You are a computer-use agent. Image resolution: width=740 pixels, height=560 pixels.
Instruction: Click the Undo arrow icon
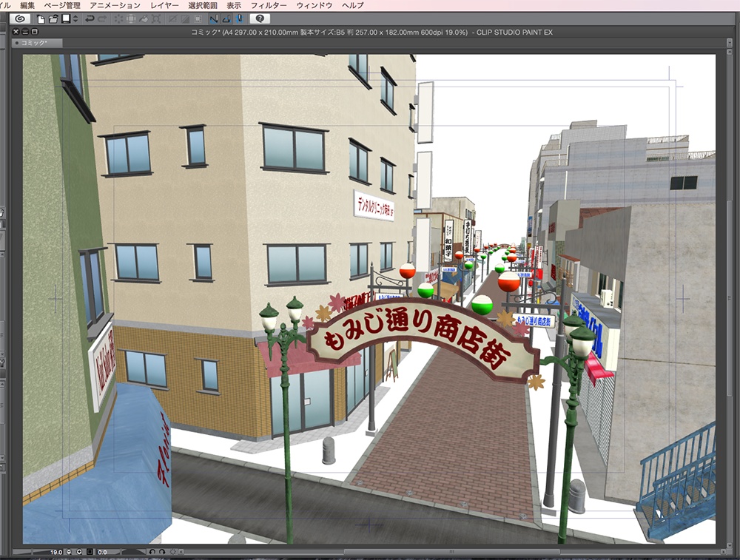click(90, 21)
